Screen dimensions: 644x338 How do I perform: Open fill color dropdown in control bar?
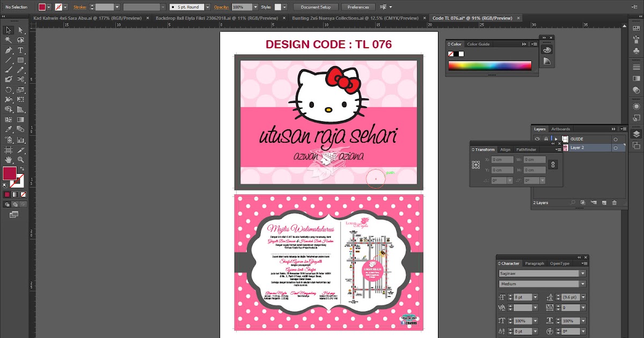[49, 8]
